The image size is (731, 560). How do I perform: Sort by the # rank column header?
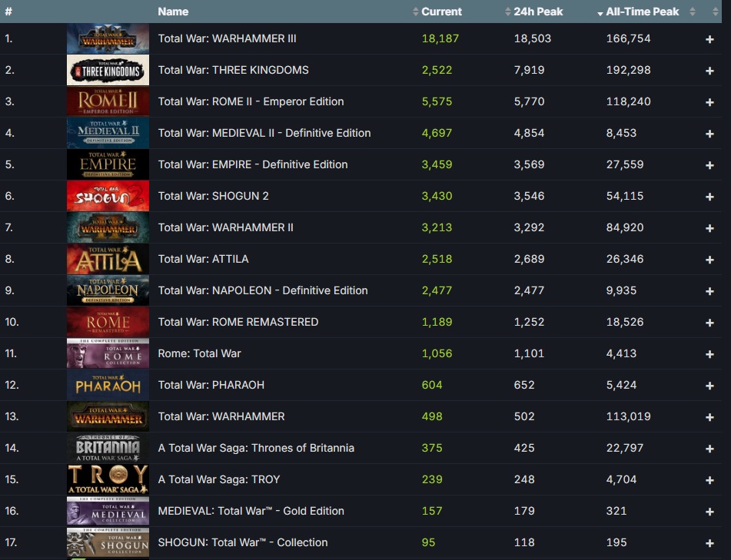coord(8,12)
